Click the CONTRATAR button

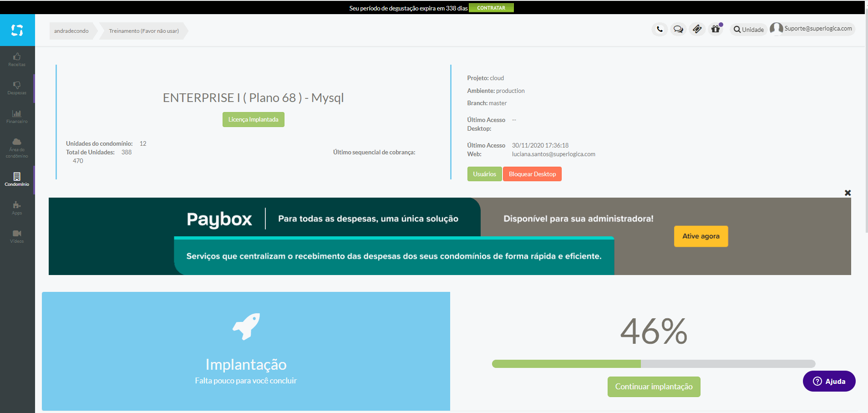(491, 8)
